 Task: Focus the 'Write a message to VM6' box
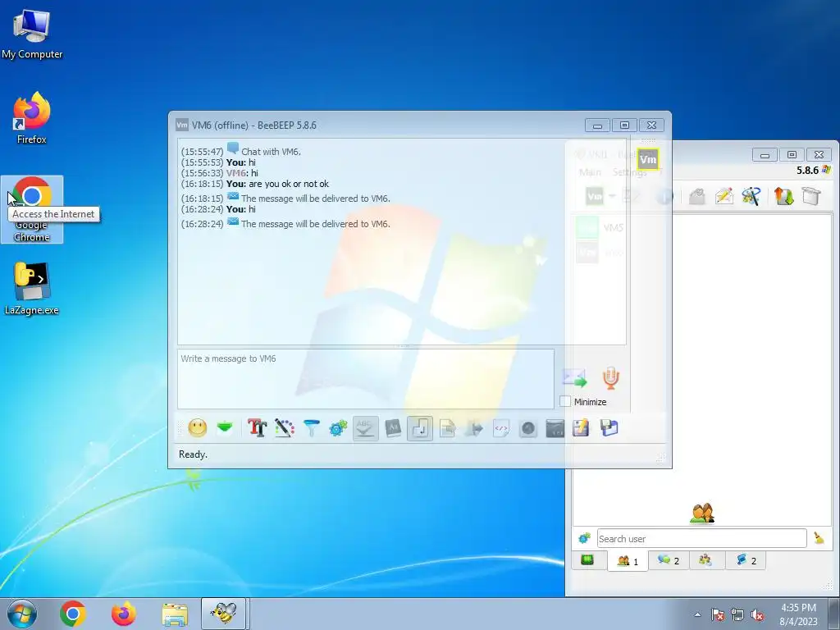(x=365, y=379)
